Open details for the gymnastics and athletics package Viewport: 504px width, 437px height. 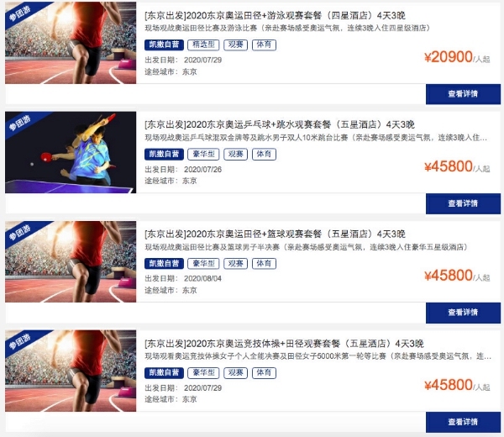click(463, 422)
